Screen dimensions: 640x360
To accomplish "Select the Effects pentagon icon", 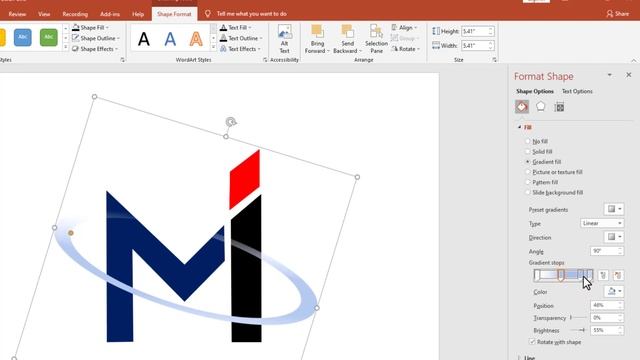I will (540, 107).
